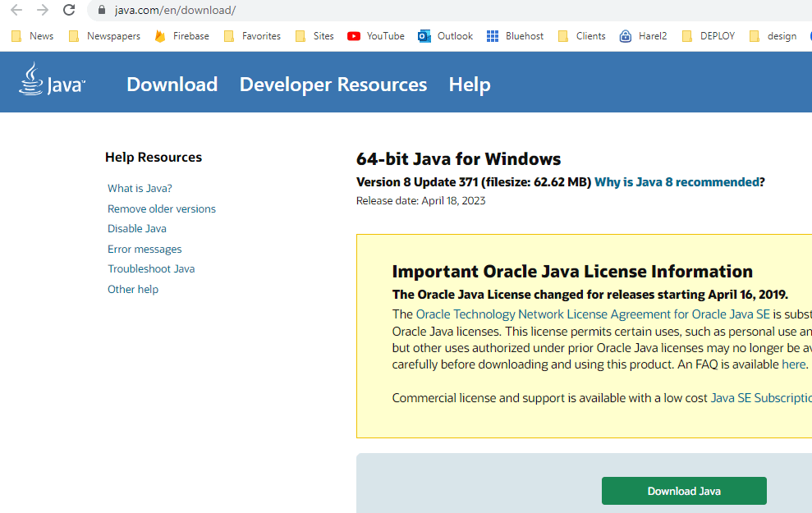
Task: Open the Help menu in Java header
Action: tap(469, 85)
